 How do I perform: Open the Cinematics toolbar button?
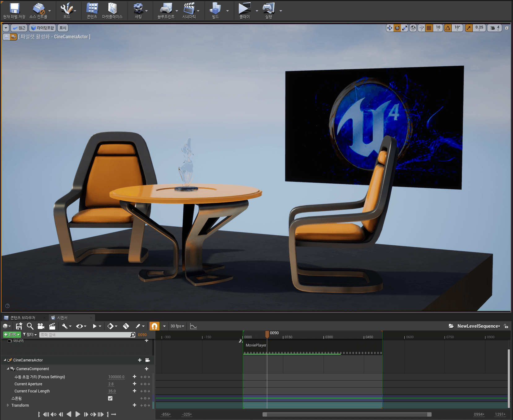point(189,11)
